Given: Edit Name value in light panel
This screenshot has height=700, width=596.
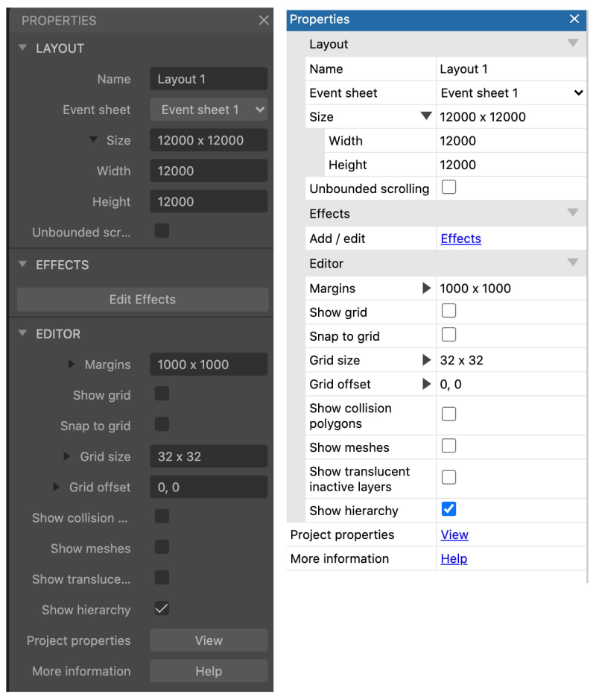Looking at the screenshot, I should (x=511, y=69).
